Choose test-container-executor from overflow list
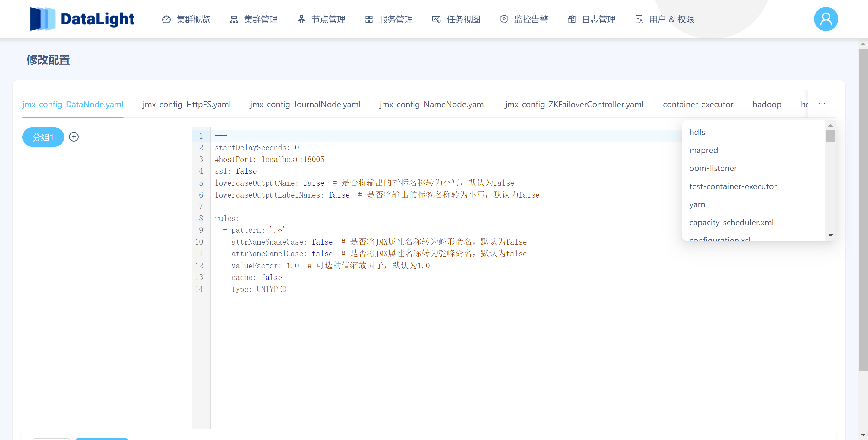Viewport: 868px width, 440px height. click(753, 186)
